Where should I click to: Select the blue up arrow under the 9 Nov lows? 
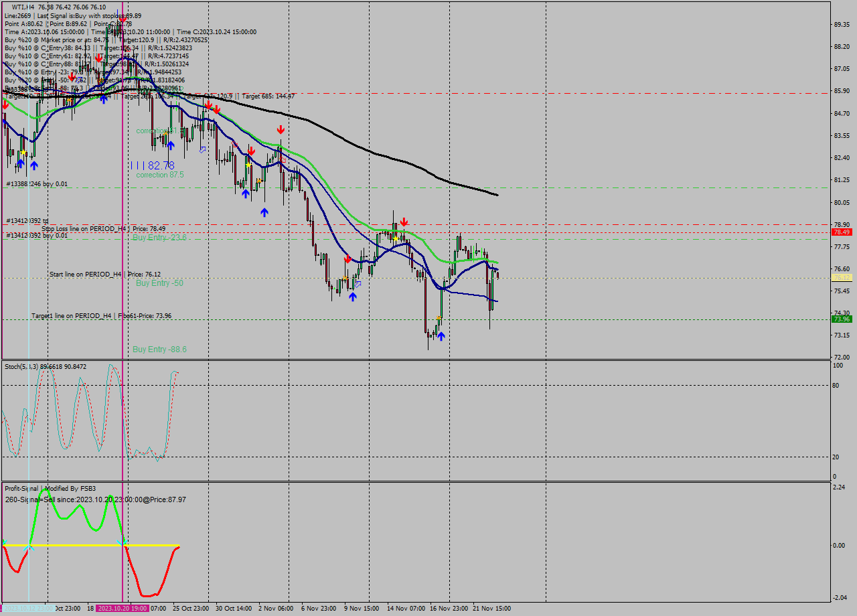[x=353, y=296]
